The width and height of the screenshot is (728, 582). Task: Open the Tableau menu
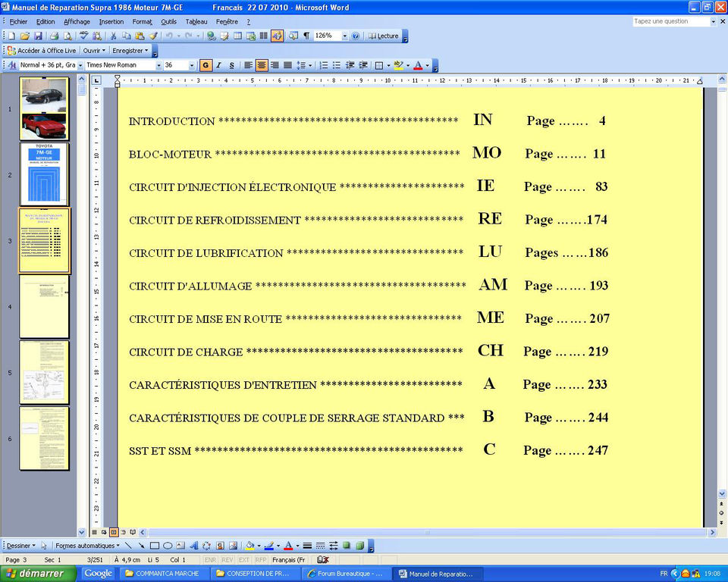[x=196, y=21]
